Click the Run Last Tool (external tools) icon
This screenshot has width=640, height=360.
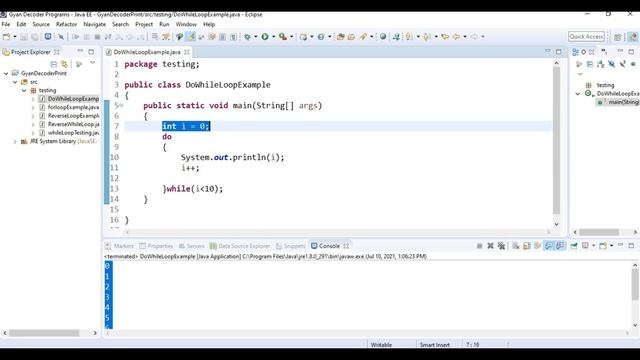click(282, 37)
